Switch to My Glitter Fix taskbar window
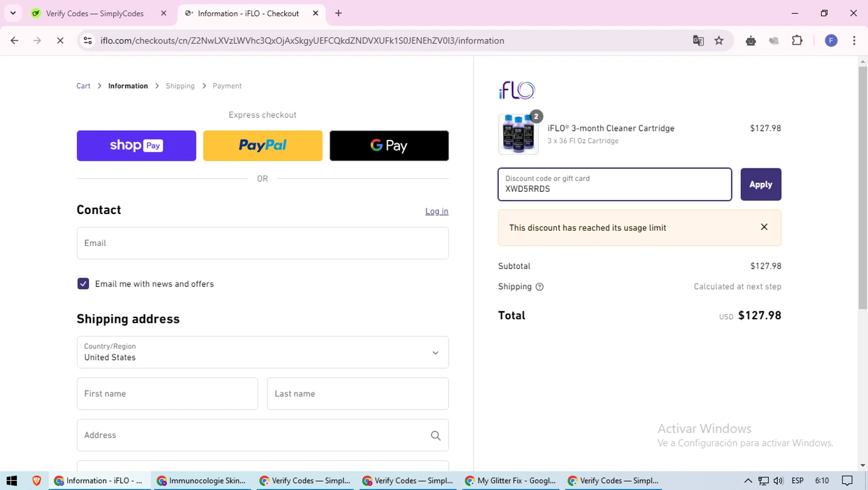This screenshot has height=490, width=868. [510, 481]
